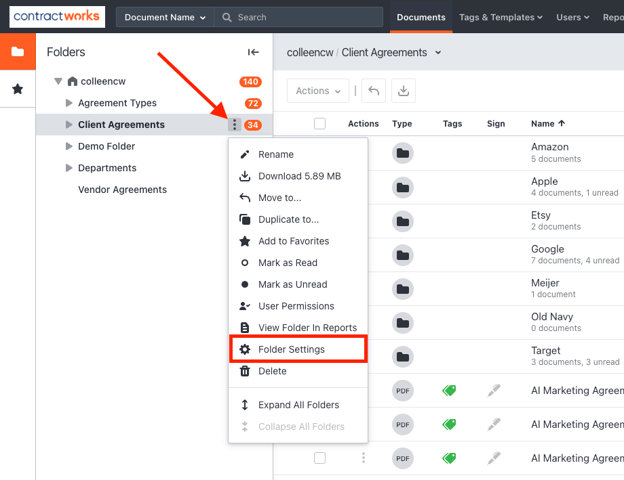Viewport: 624px width, 480px height.
Task: Open the Document Name search dropdown
Action: [165, 17]
